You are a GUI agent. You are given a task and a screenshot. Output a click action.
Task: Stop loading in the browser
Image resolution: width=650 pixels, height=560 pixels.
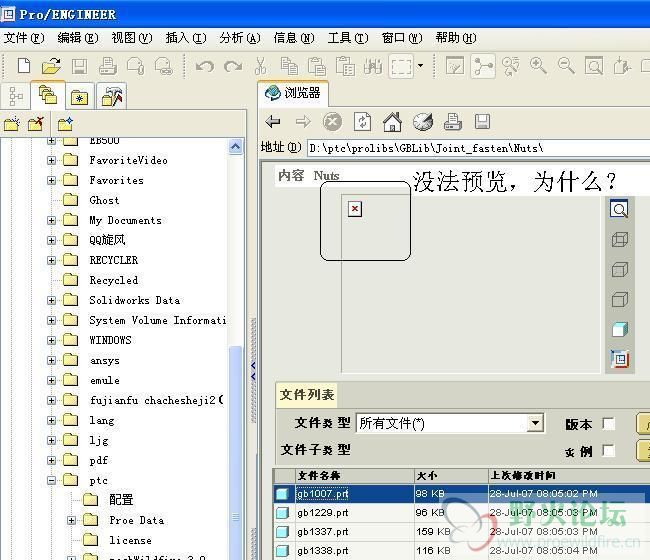click(332, 122)
